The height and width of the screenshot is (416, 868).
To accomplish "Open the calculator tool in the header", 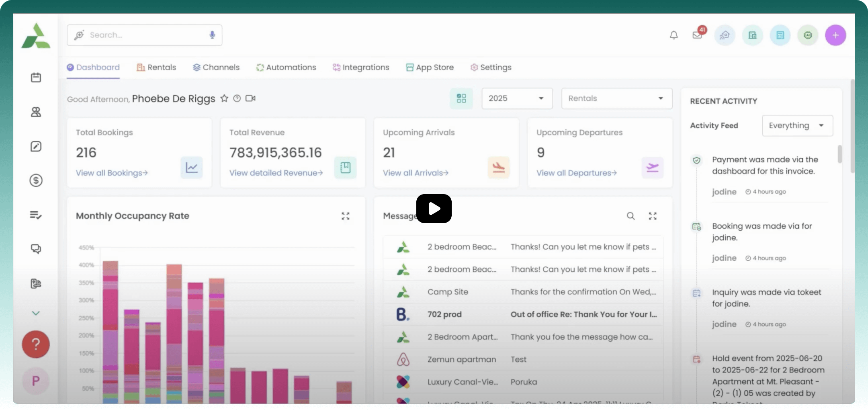I will tap(780, 35).
